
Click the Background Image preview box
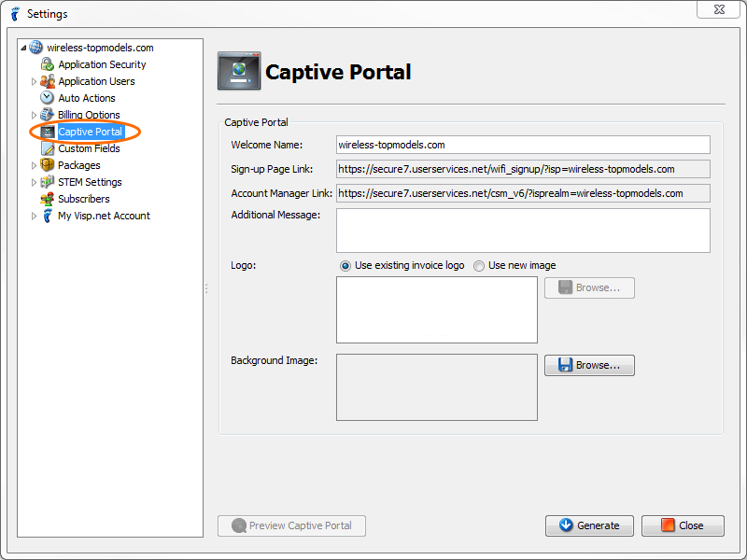tap(437, 387)
